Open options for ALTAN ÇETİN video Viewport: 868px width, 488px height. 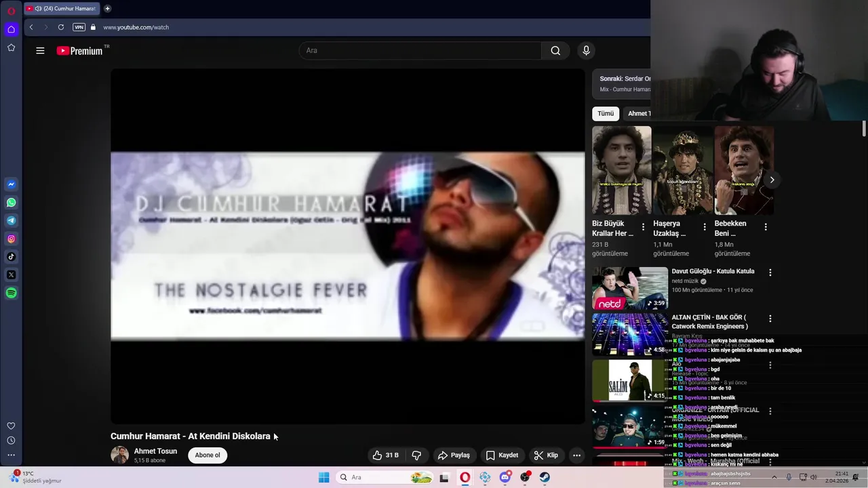pyautogui.click(x=770, y=319)
